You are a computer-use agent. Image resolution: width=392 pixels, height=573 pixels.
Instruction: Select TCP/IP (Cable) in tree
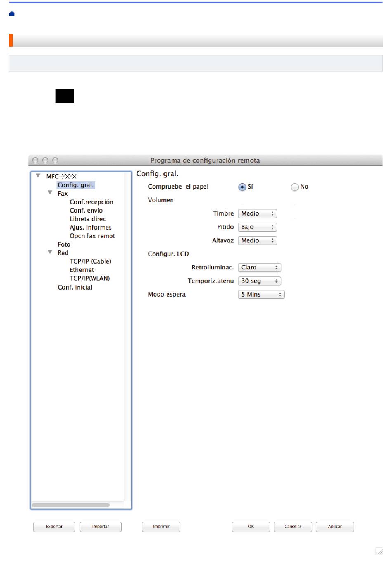[90, 262]
